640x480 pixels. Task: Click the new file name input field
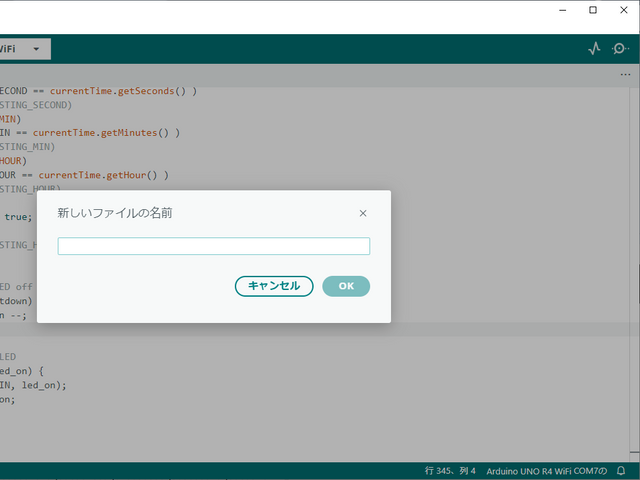pyautogui.click(x=214, y=246)
